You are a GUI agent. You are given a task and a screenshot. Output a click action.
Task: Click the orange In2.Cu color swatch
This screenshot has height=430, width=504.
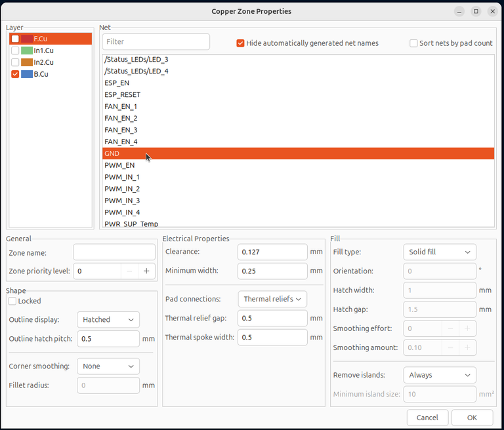click(27, 62)
